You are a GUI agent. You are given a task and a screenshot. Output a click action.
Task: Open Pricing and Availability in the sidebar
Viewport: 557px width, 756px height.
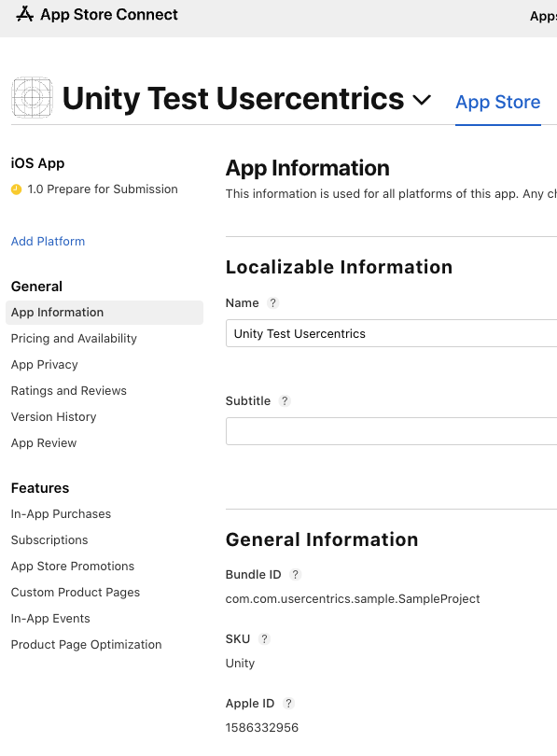point(74,339)
